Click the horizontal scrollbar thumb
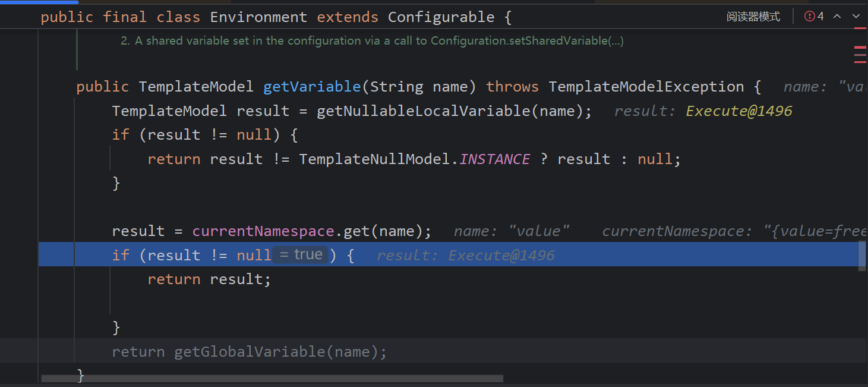 [272, 379]
